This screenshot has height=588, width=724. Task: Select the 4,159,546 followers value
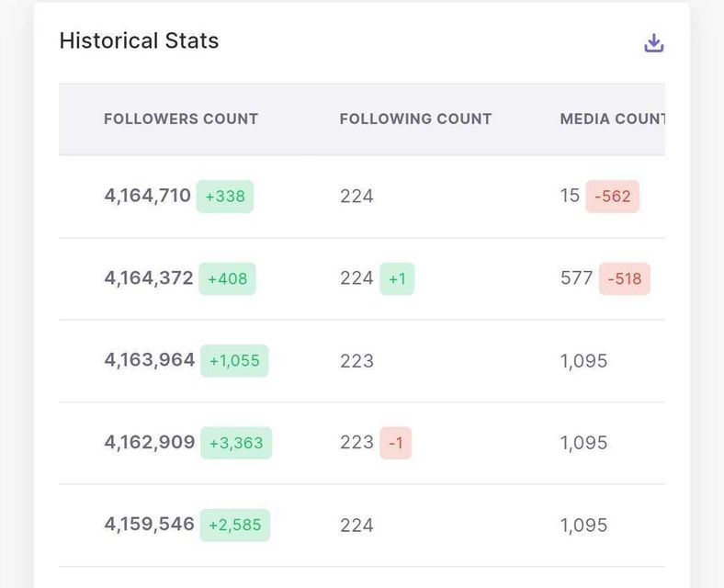tap(149, 526)
